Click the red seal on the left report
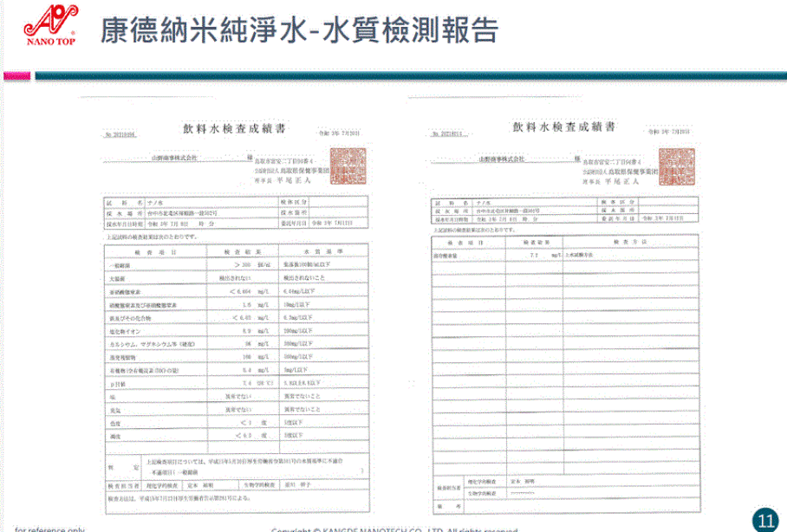787x532 pixels. click(348, 166)
